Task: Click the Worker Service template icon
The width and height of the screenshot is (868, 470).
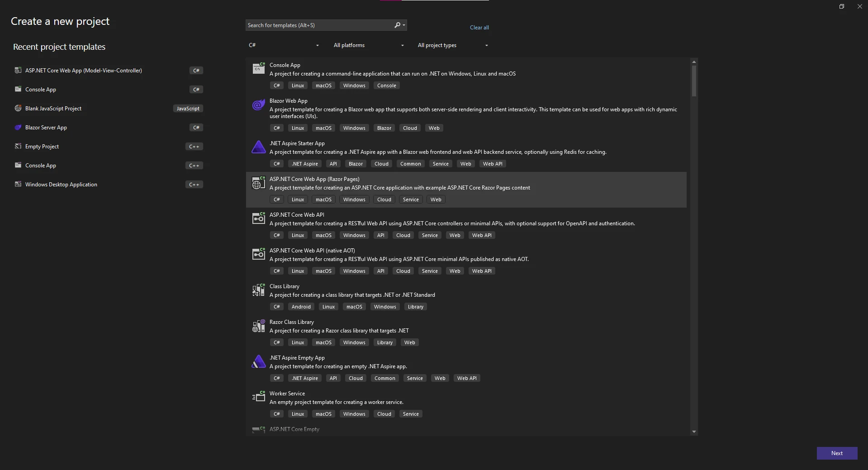Action: coord(258,397)
